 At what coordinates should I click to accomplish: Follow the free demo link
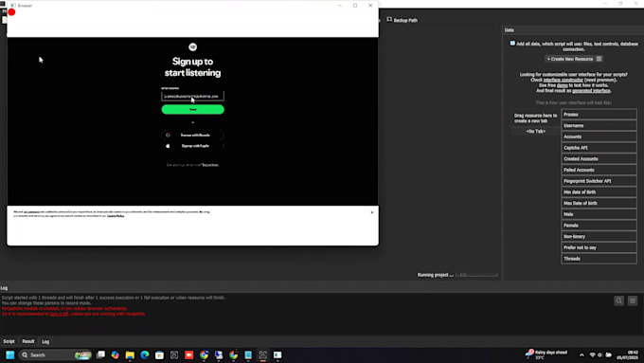[x=563, y=85]
